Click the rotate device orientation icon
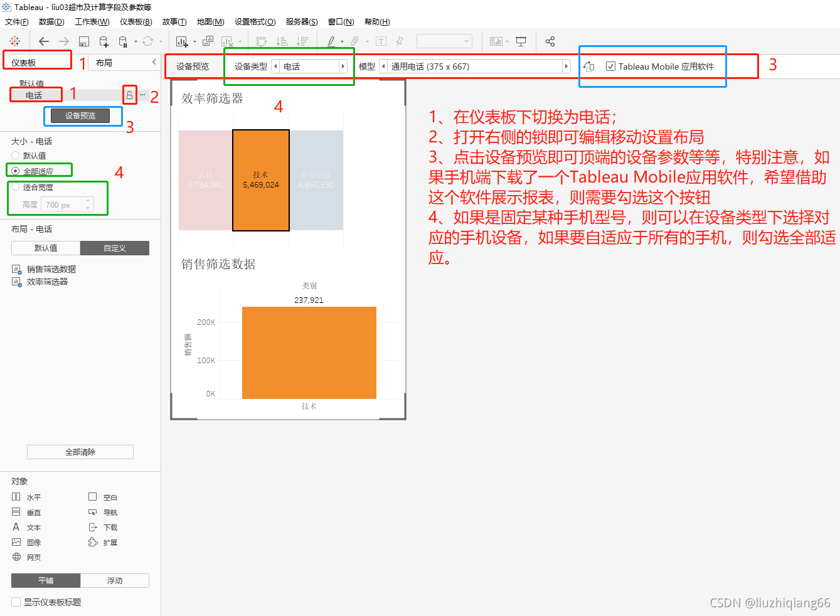The width and height of the screenshot is (840, 616). click(x=588, y=66)
